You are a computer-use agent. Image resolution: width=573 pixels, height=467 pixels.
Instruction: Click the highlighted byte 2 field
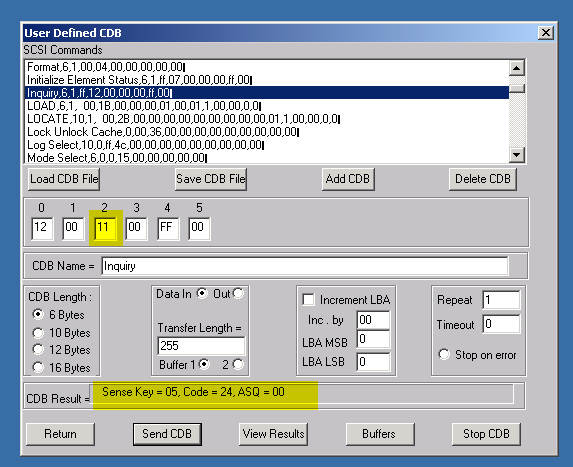[x=105, y=228]
